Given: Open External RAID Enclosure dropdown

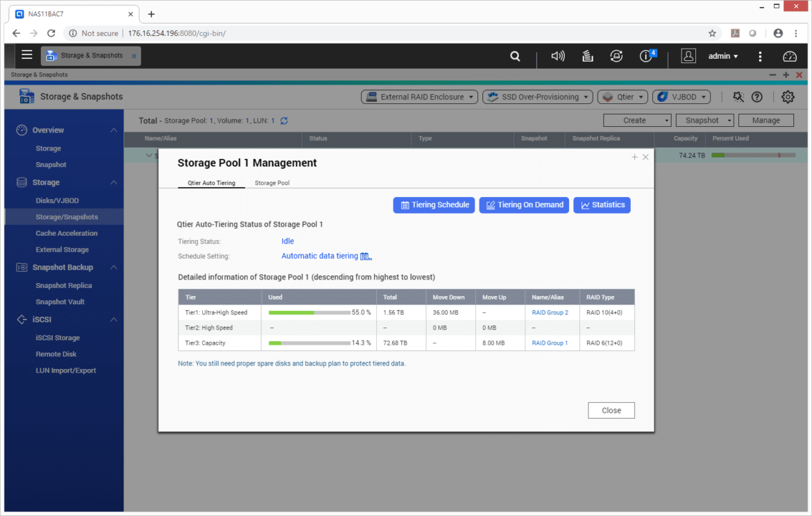Looking at the screenshot, I should [x=419, y=97].
